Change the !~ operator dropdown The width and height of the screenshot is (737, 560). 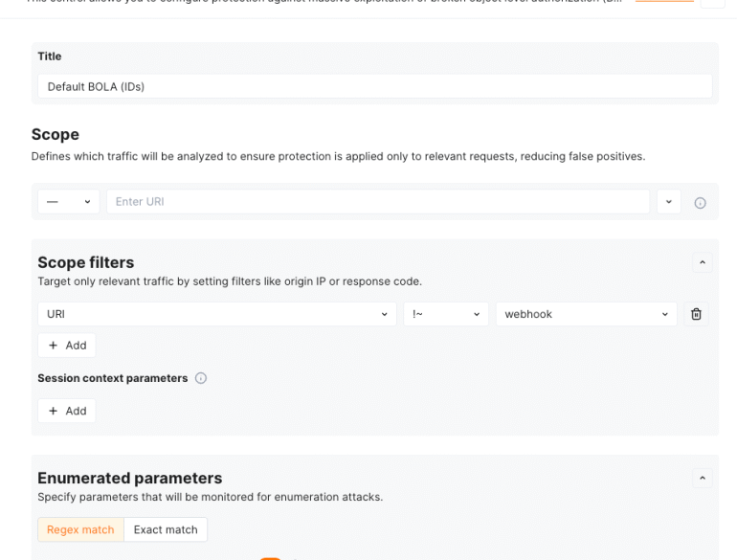coord(445,314)
